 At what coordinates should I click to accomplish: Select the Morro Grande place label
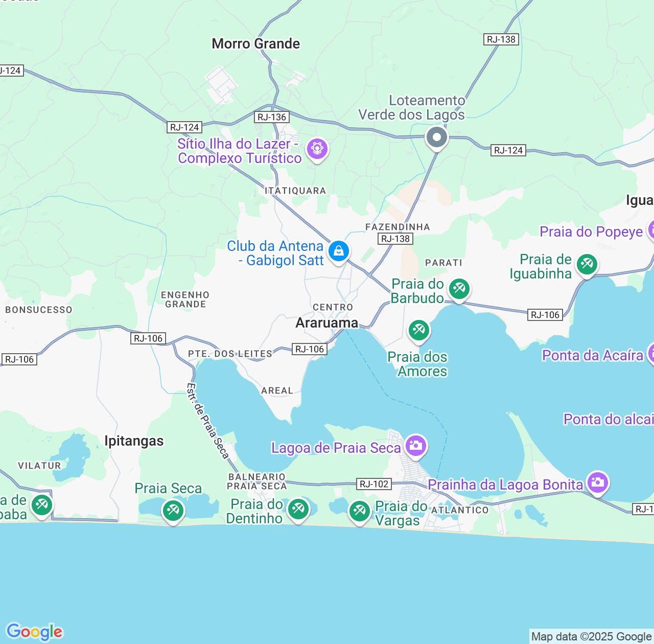click(256, 44)
